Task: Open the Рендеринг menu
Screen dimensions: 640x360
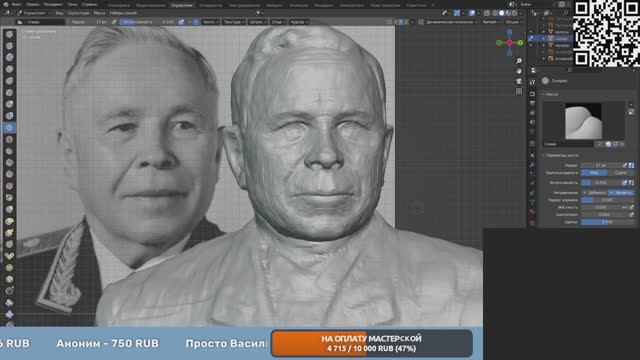Action: (53, 4)
